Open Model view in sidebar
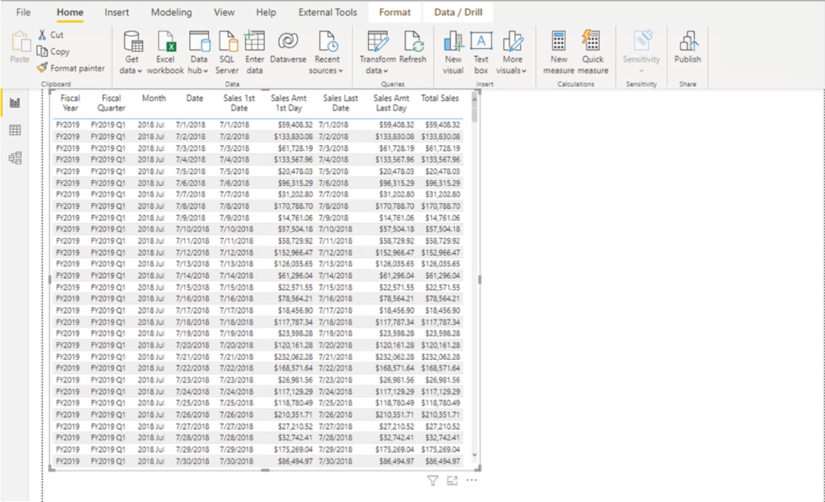825x502 pixels. click(x=15, y=158)
